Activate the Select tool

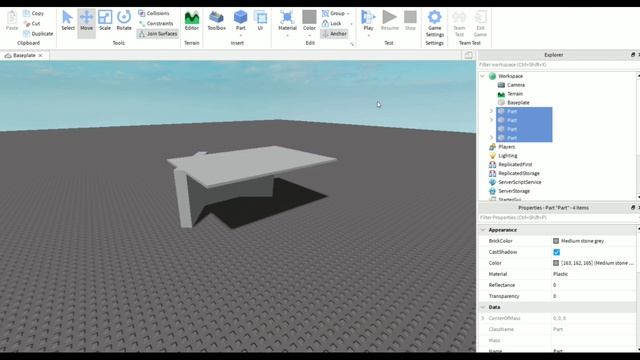pyautogui.click(x=68, y=21)
